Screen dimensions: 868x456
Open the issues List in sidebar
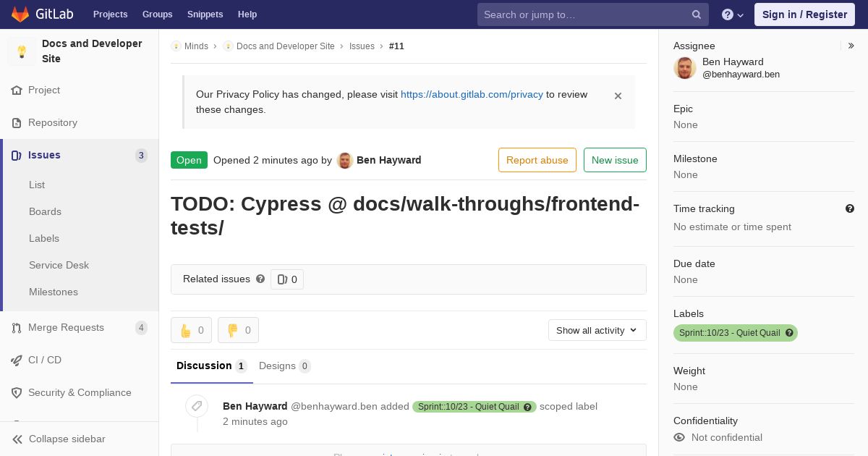[37, 185]
